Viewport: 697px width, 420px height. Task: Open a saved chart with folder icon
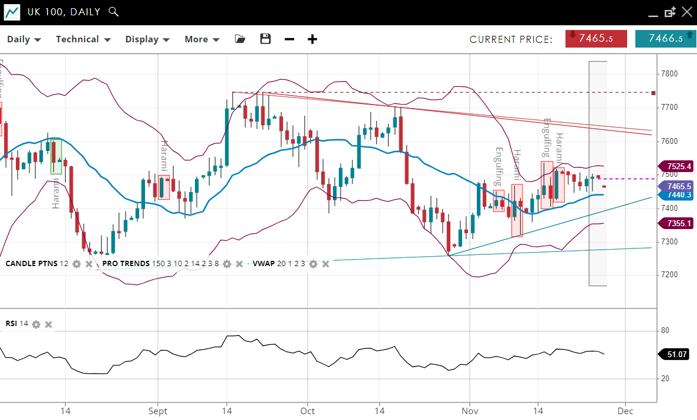point(240,39)
